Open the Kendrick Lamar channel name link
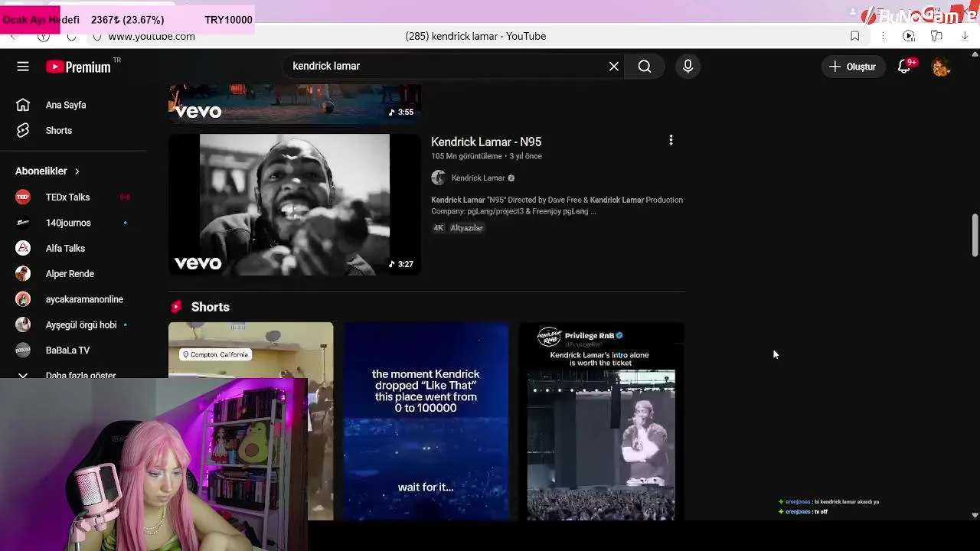980x551 pixels. click(478, 178)
